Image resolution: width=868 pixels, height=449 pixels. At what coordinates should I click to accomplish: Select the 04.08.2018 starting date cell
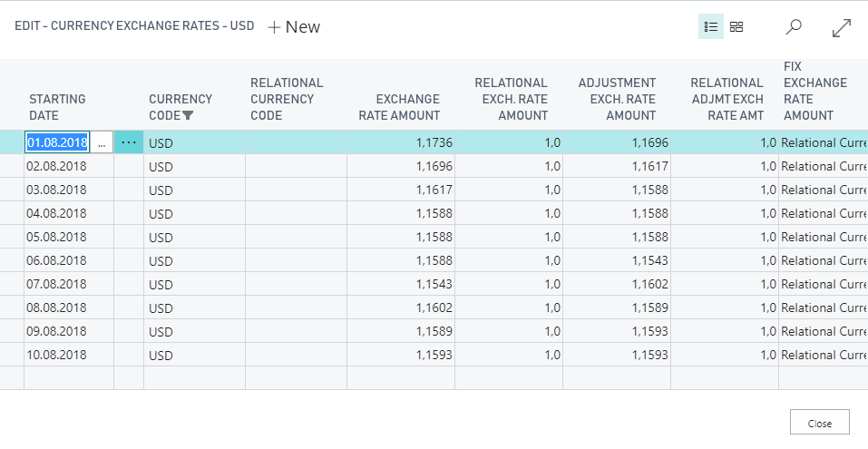click(x=69, y=213)
